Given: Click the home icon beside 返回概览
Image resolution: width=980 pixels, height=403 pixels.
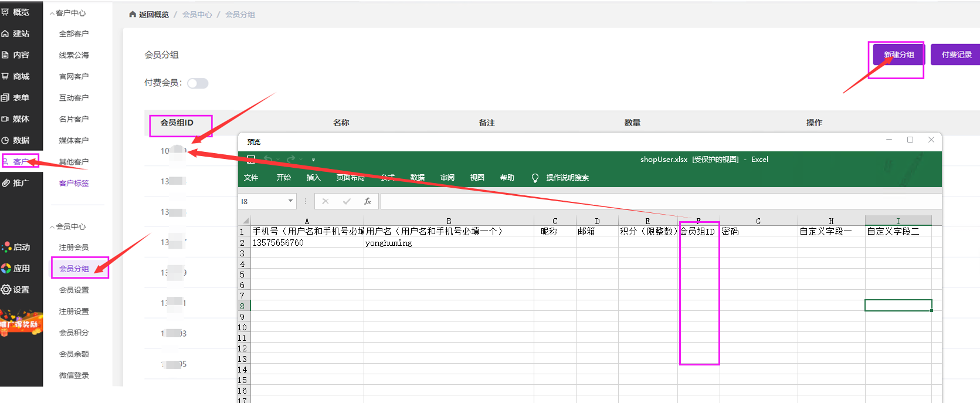Looking at the screenshot, I should click(133, 14).
